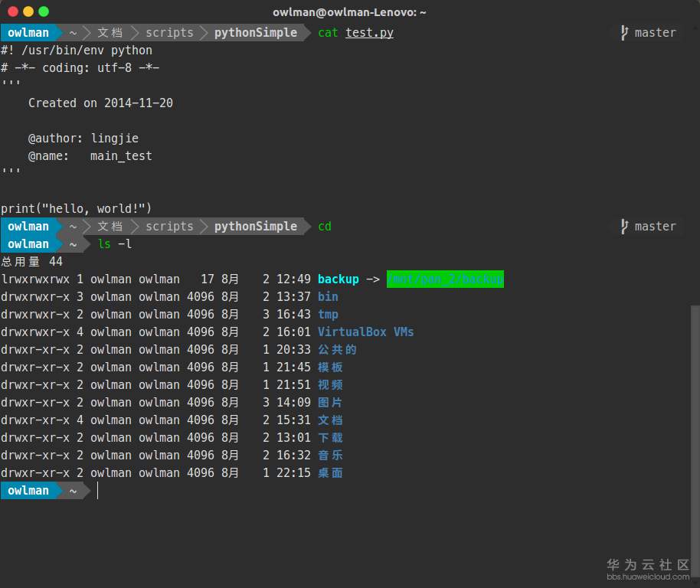Click the coding: utf-8 comment line
Viewport: 700px width, 588px height.
(80, 68)
